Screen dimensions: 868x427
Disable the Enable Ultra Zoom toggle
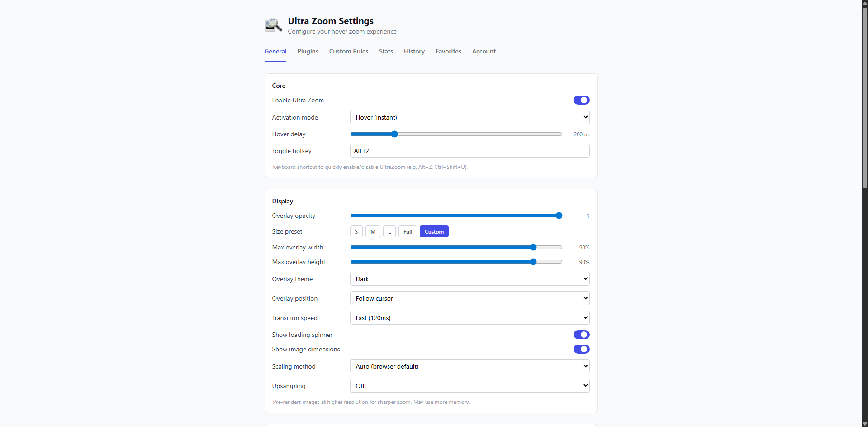581,100
